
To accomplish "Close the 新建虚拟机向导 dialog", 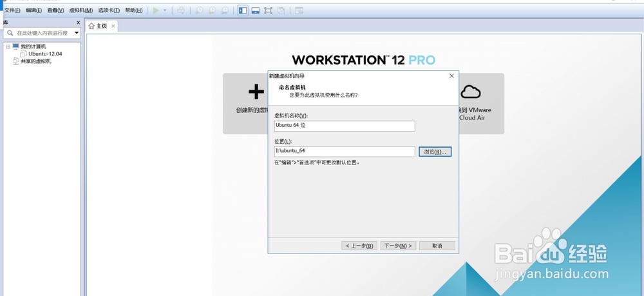I will click(451, 76).
